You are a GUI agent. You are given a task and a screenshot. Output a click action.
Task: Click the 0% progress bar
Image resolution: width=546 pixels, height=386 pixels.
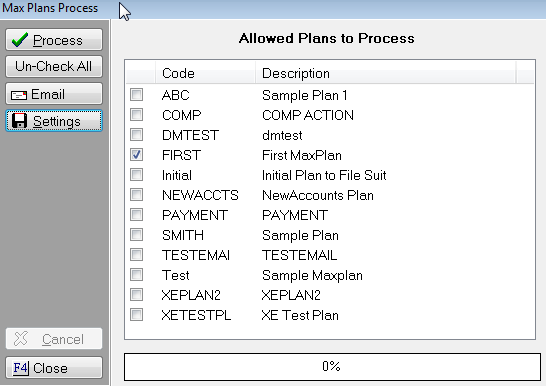click(x=332, y=367)
